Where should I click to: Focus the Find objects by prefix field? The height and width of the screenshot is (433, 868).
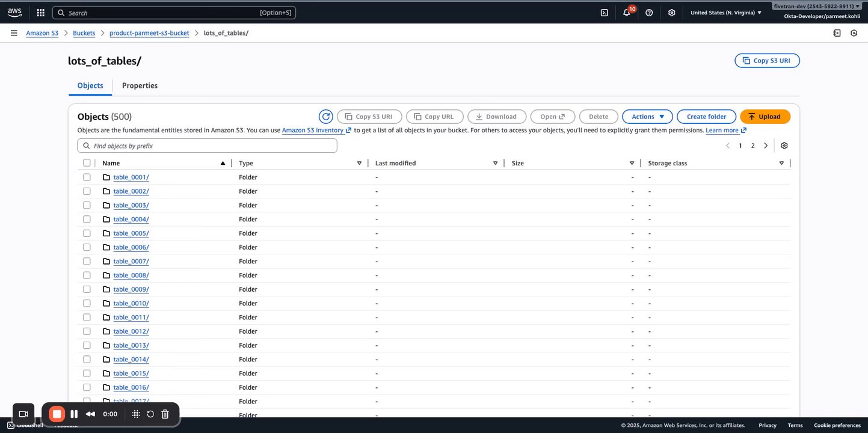(x=207, y=146)
